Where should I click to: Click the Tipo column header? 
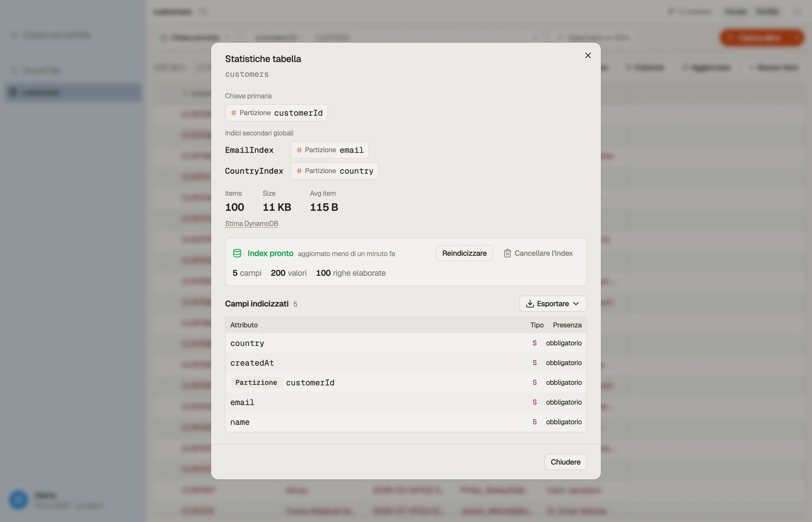click(x=537, y=325)
